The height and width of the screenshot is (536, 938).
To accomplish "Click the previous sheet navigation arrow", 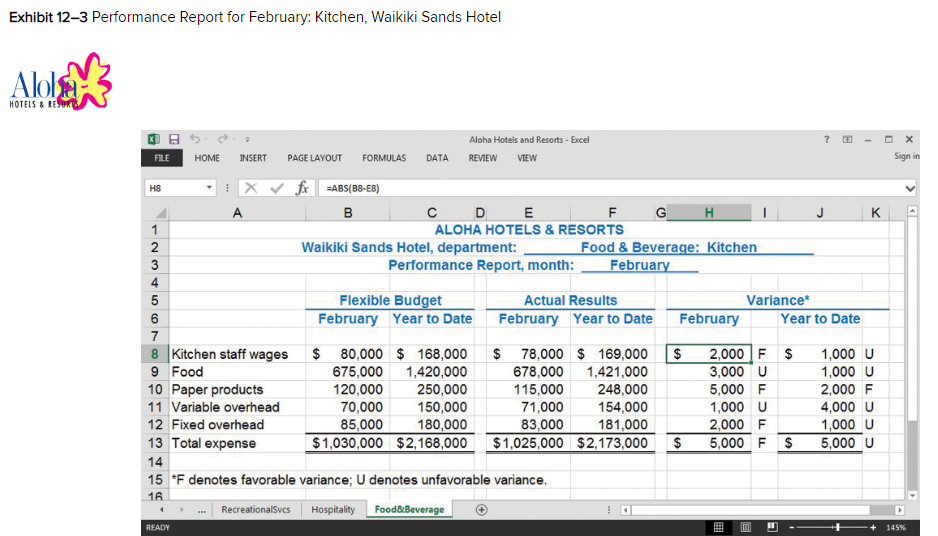I will tap(162, 510).
